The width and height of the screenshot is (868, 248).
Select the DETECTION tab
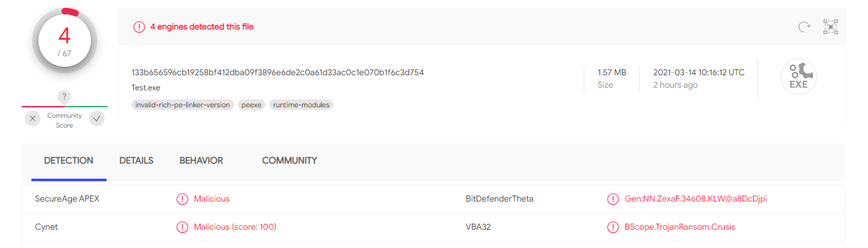click(69, 160)
